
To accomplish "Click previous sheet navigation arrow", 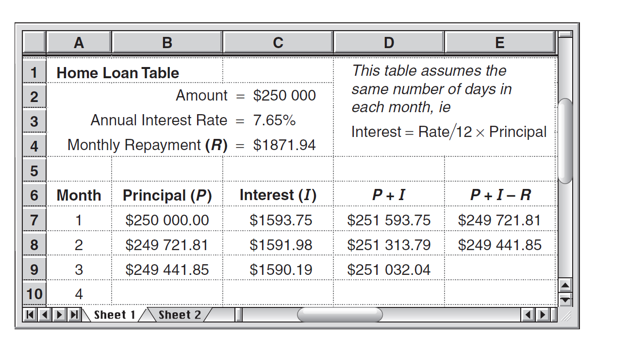I will (x=44, y=315).
